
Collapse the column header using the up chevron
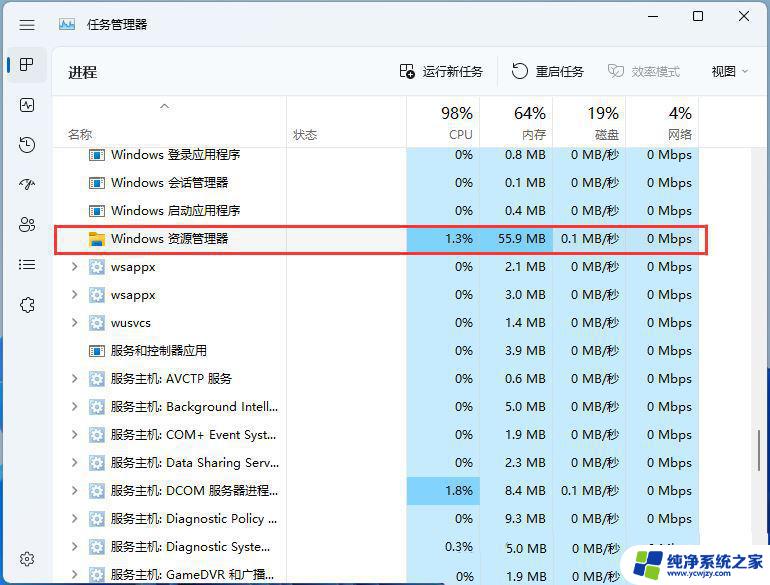pyautogui.click(x=165, y=106)
